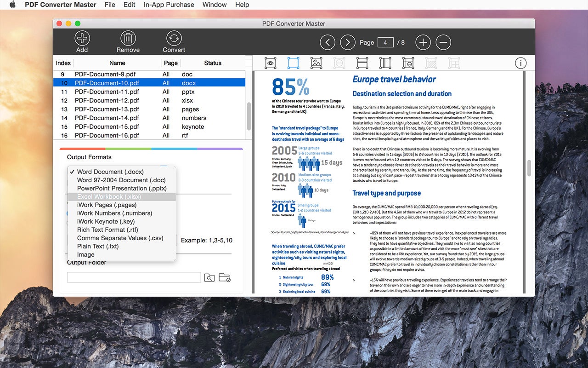
Task: Select the horizontal row lines tool
Action: point(362,63)
